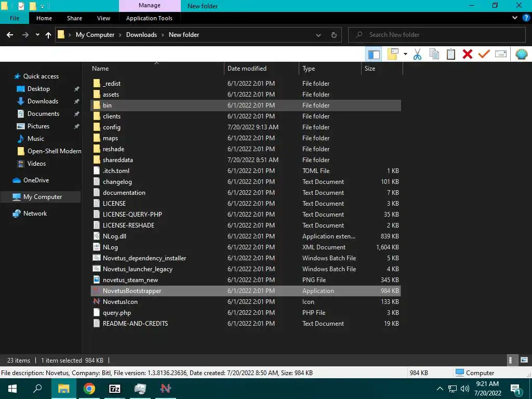Open Documents in the navigation pane
The width and height of the screenshot is (532, 399).
point(43,114)
